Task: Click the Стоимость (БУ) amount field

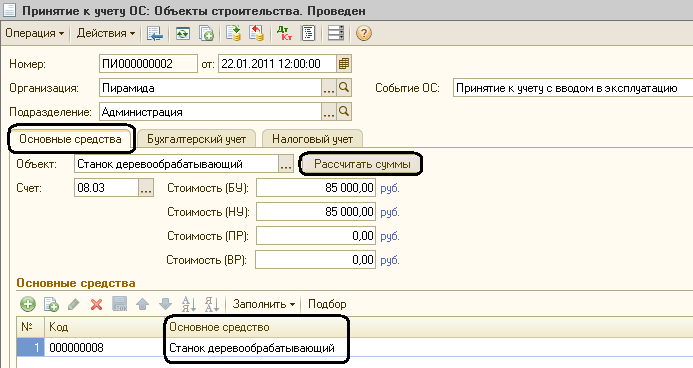Action: click(316, 188)
